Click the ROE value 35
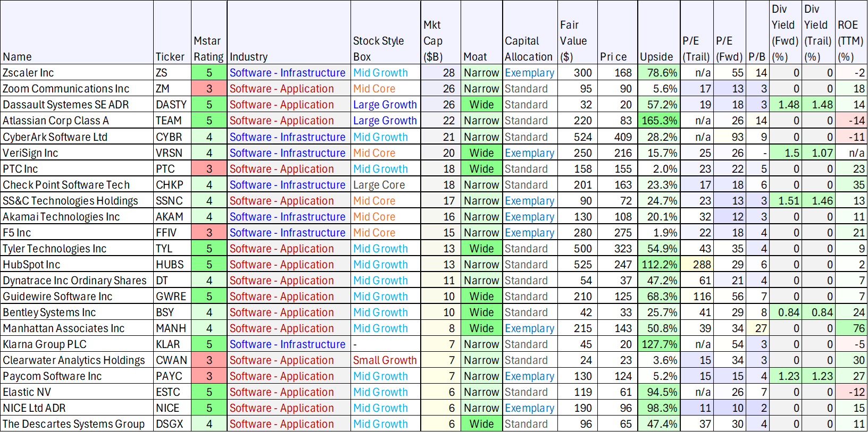The image size is (868, 432). point(851,184)
